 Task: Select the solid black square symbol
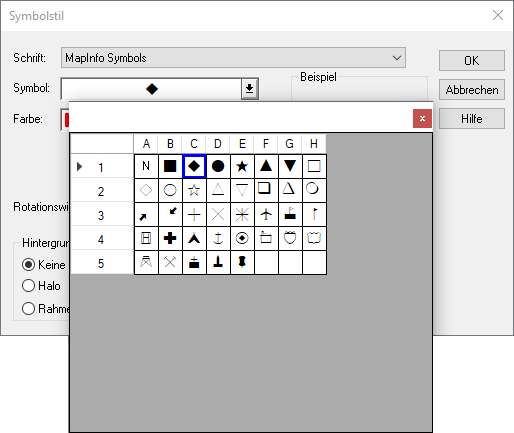point(170,166)
